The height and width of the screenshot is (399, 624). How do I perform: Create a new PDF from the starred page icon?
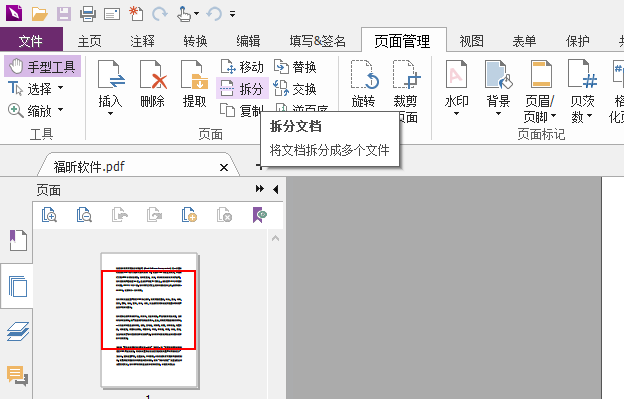tap(136, 14)
